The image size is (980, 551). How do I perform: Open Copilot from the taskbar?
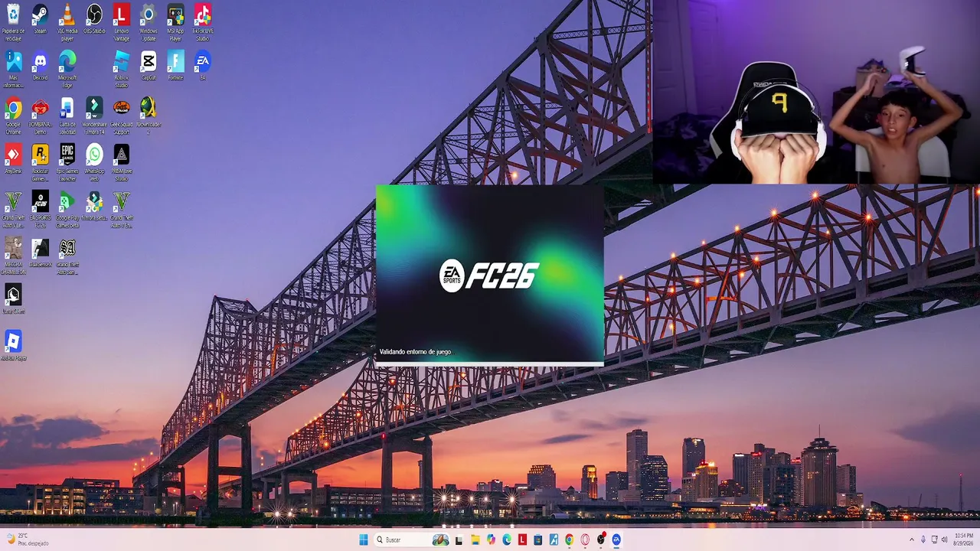pyautogui.click(x=491, y=540)
